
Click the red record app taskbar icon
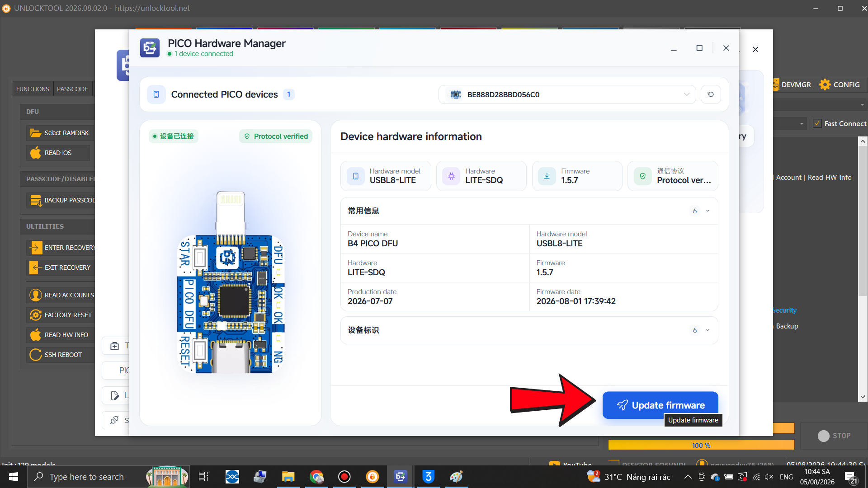[344, 477]
